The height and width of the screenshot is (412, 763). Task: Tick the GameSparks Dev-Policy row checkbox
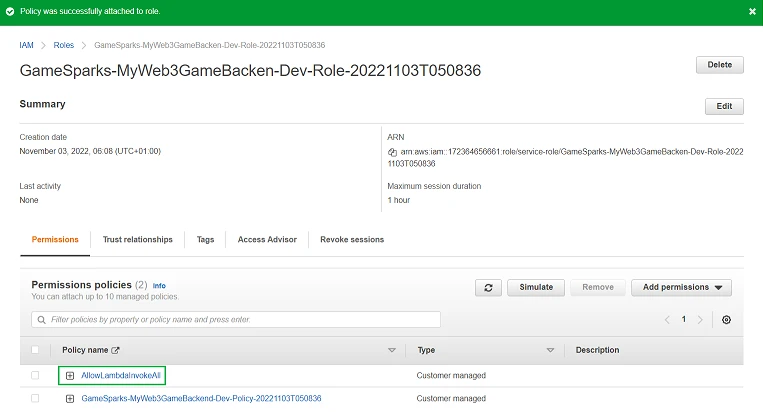(36, 398)
